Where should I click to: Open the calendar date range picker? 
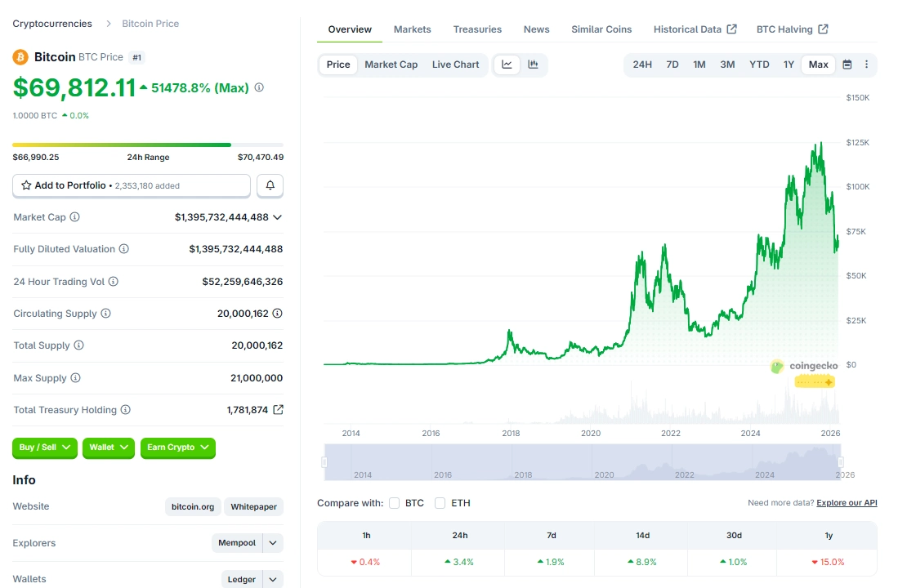[x=847, y=64]
